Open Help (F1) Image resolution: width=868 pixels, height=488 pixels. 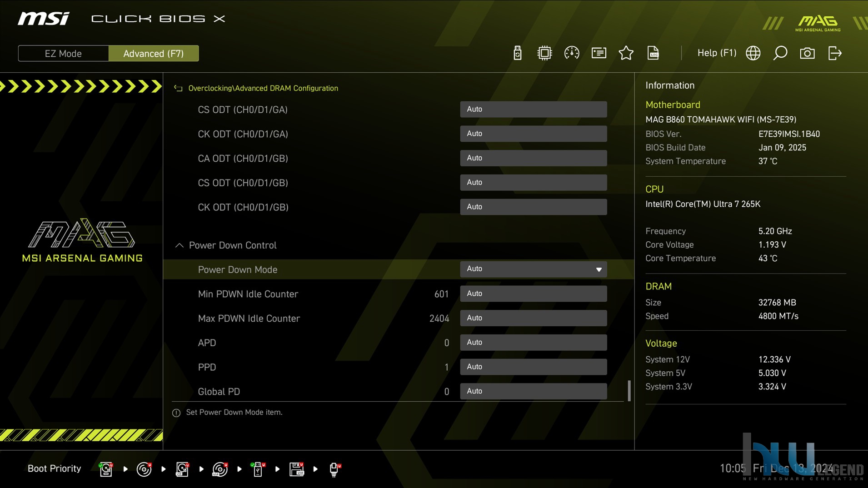pos(717,53)
